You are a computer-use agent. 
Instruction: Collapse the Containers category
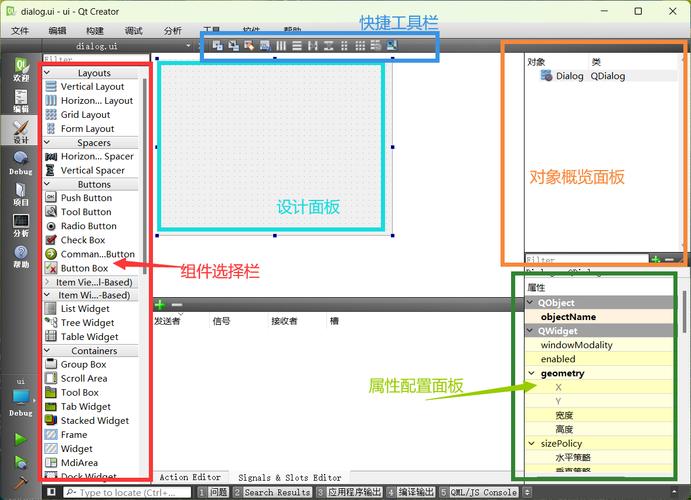pos(48,350)
